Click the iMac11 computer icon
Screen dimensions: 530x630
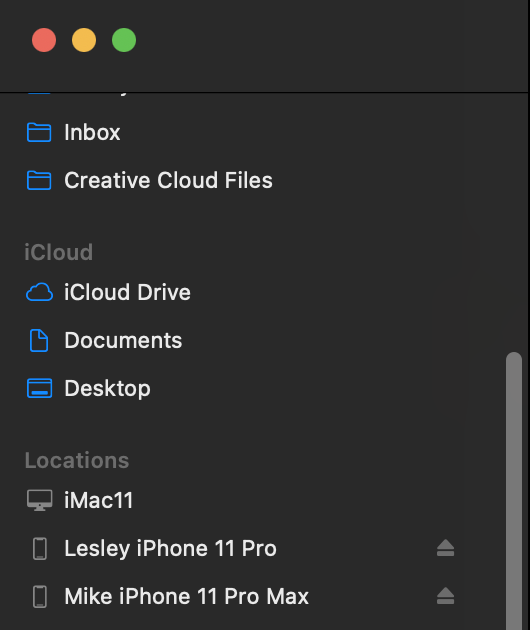(39, 500)
